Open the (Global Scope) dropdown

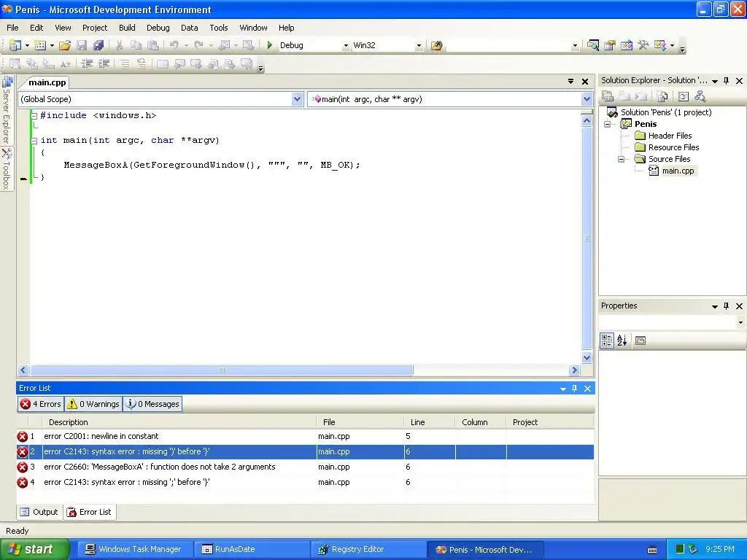(x=298, y=99)
